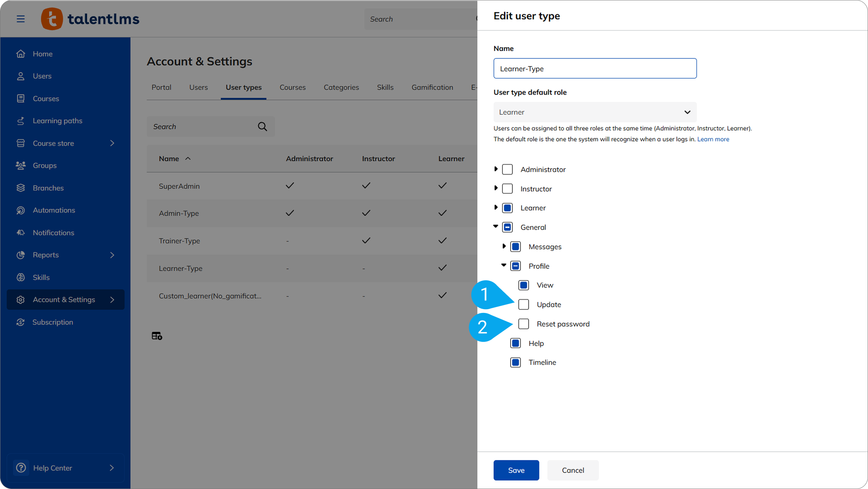Click the Automations icon in sidebar
Viewport: 868px width, 489px height.
tap(21, 210)
